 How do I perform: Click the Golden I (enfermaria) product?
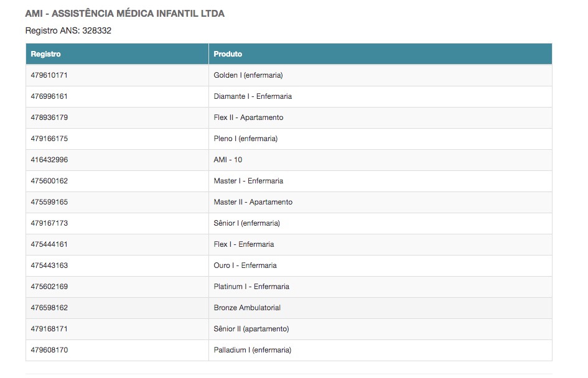tap(248, 75)
